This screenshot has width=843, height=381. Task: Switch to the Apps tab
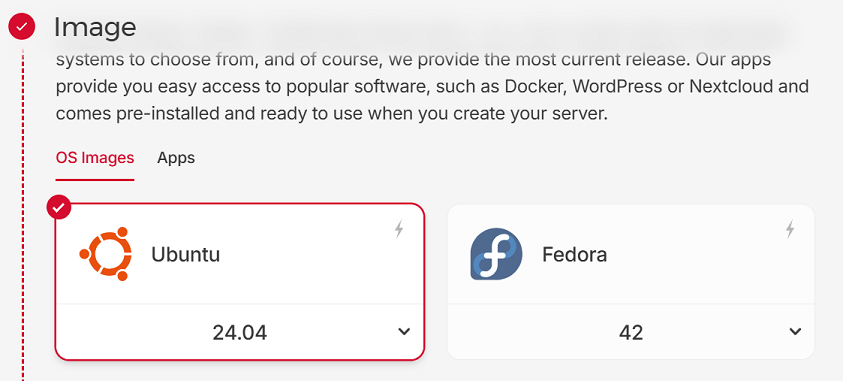click(x=176, y=158)
